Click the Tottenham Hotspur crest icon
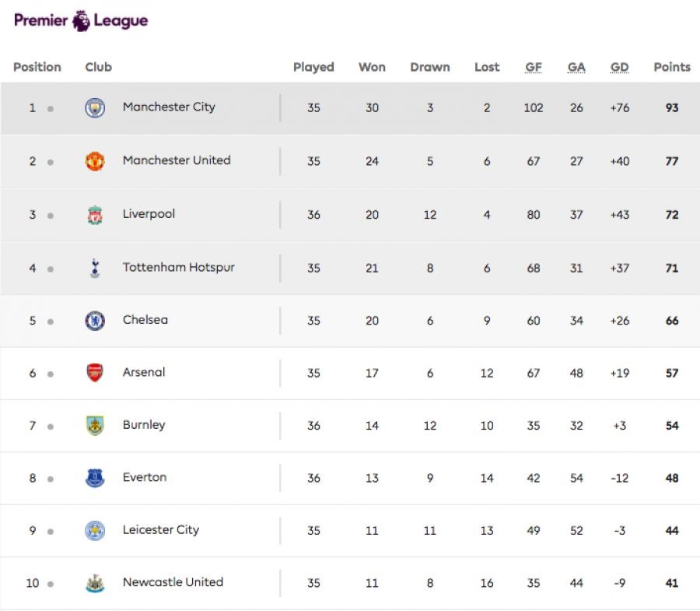This screenshot has height=611, width=700. (x=95, y=269)
